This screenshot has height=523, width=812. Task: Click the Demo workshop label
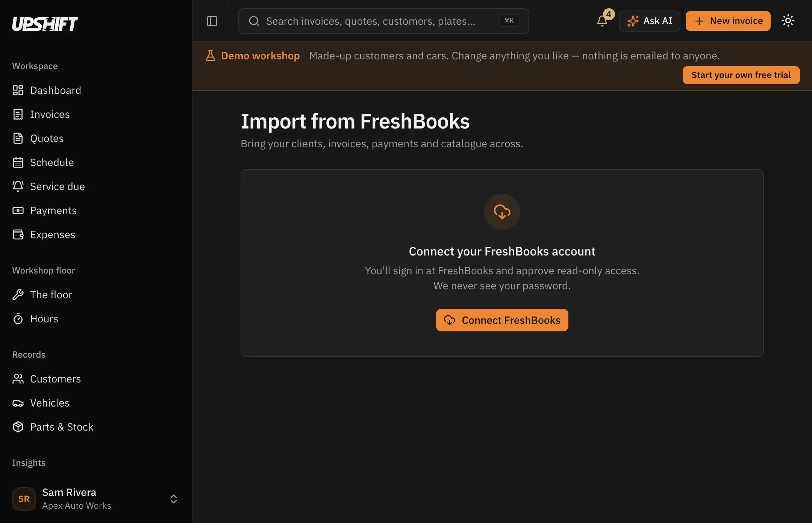click(261, 56)
